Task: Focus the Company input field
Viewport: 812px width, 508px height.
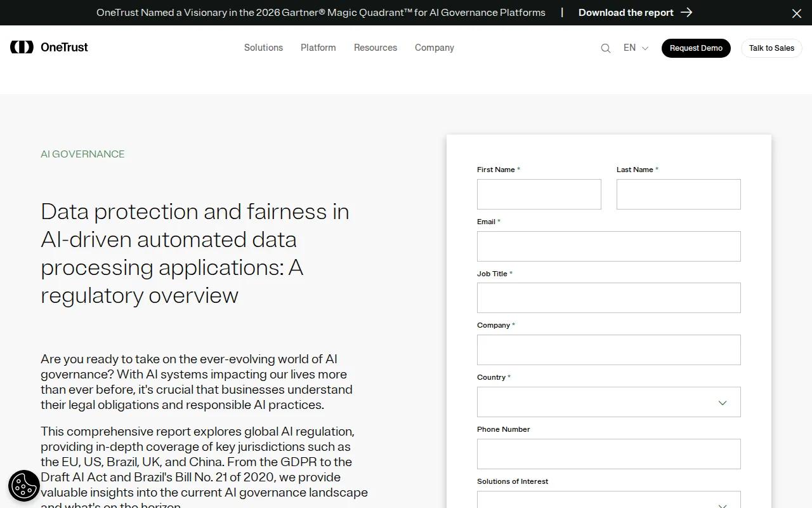Action: [x=609, y=350]
